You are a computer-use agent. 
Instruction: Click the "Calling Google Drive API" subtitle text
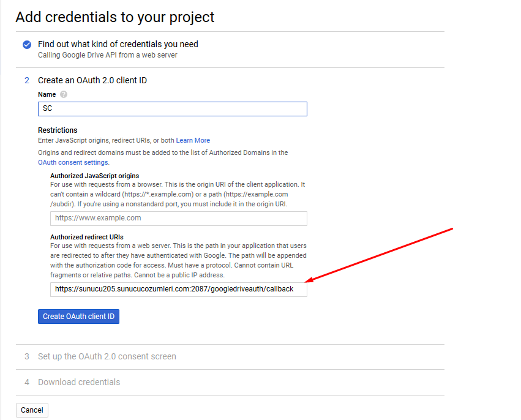107,55
